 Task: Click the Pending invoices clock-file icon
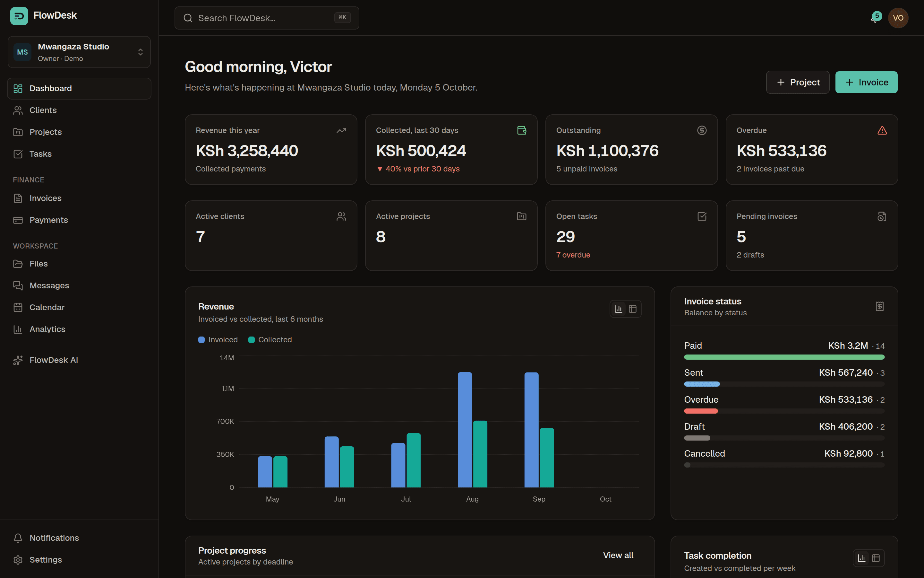882,216
